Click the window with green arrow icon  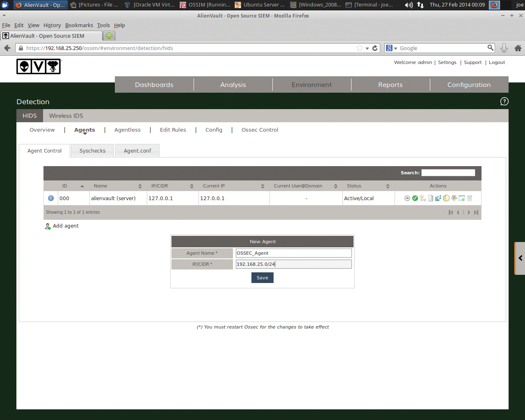(462, 198)
